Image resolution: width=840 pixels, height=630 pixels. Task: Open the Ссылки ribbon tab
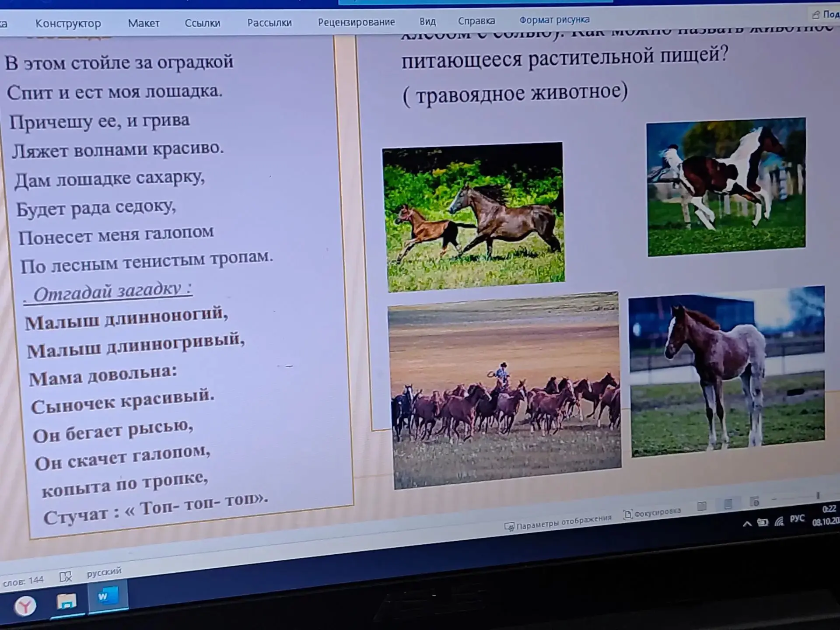coord(203,23)
